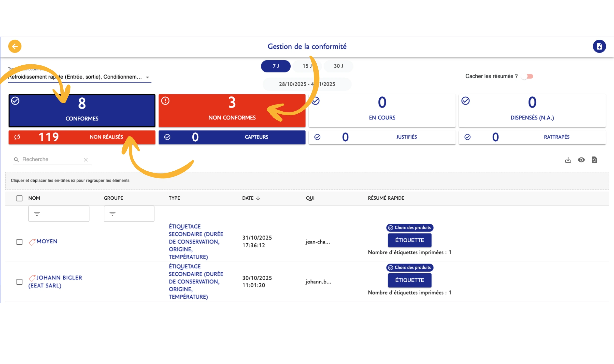The image size is (614, 364).
Task: Toggle the Cacher les résumés switch
Action: click(527, 76)
